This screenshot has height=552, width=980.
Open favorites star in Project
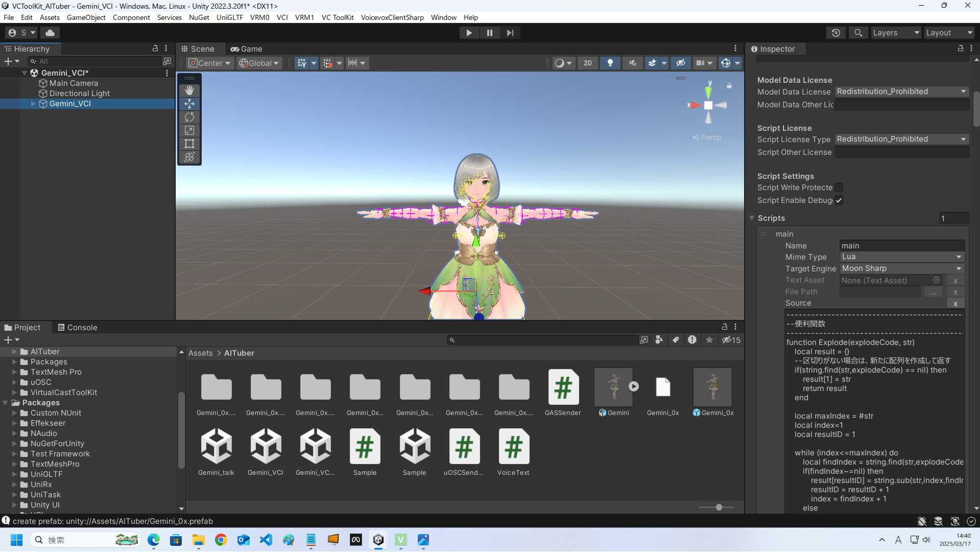[709, 340]
